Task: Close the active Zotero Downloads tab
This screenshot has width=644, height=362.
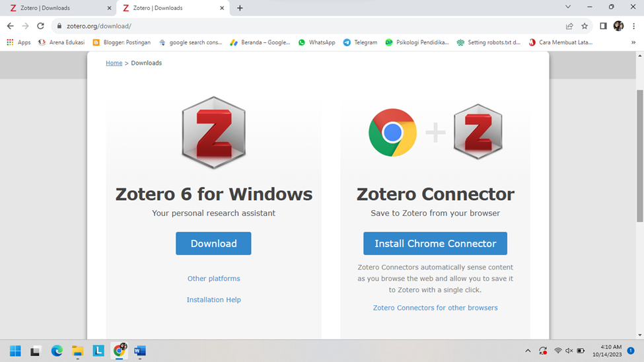Action: (x=222, y=8)
